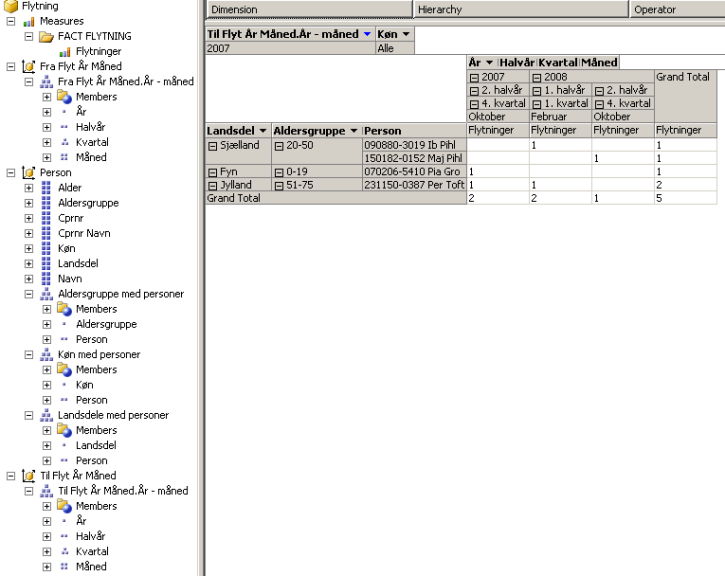Click the Køn med personer hierarchy icon
The image size is (725, 576).
pos(46,355)
